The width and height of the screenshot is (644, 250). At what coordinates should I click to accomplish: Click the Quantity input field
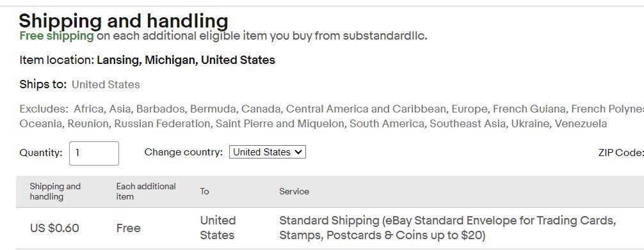(x=94, y=153)
